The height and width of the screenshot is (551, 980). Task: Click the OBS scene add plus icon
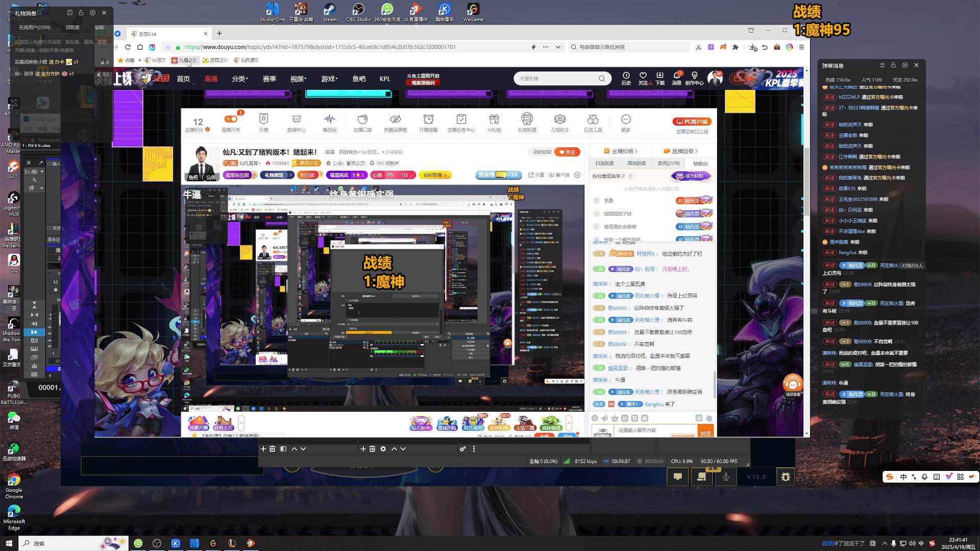tap(263, 449)
